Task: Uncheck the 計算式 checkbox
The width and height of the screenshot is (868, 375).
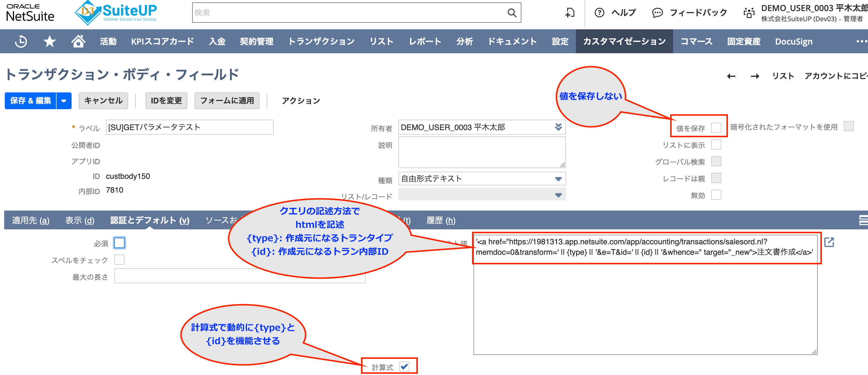Action: (404, 366)
